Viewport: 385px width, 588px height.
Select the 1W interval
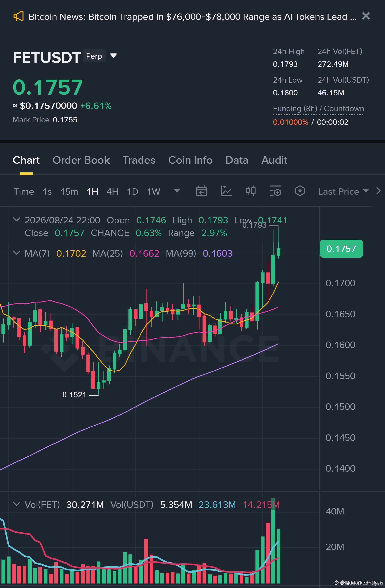pyautogui.click(x=154, y=191)
